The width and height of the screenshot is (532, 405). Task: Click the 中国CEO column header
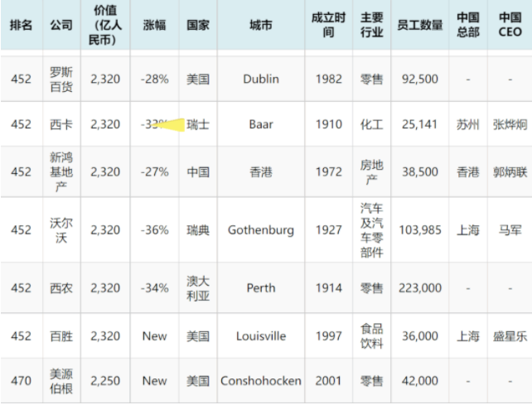point(510,25)
